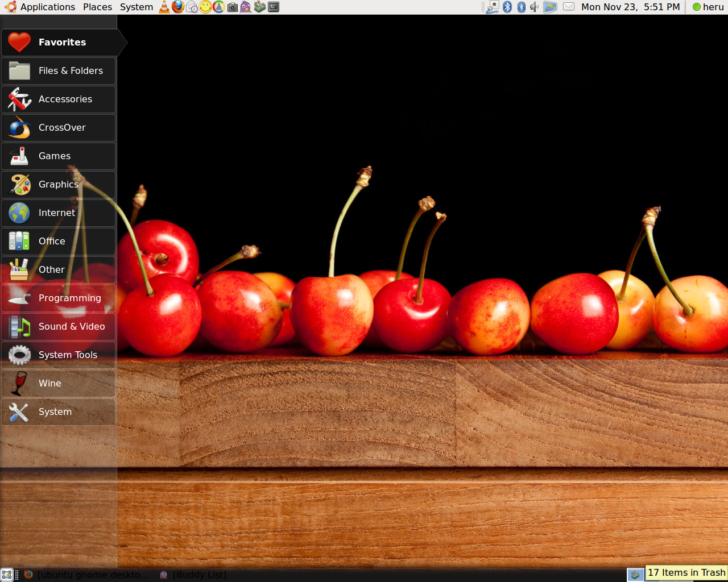
Task: Switch to the Buddy List window
Action: point(193,575)
